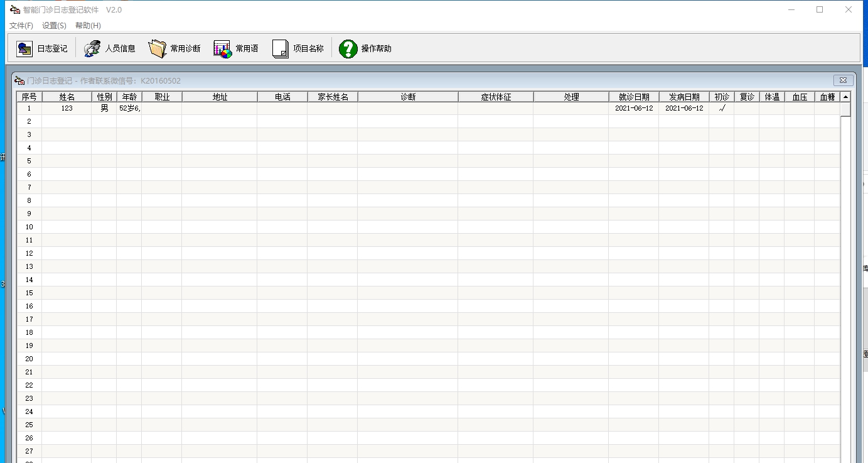Viewport: 868px width, 463px height.
Task: Select row number 2
Action: [29, 121]
